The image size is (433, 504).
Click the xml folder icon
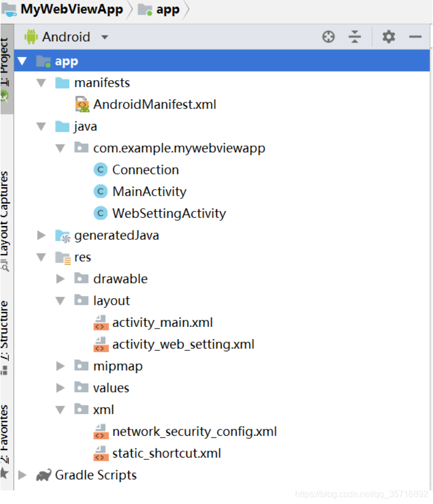coord(81,409)
